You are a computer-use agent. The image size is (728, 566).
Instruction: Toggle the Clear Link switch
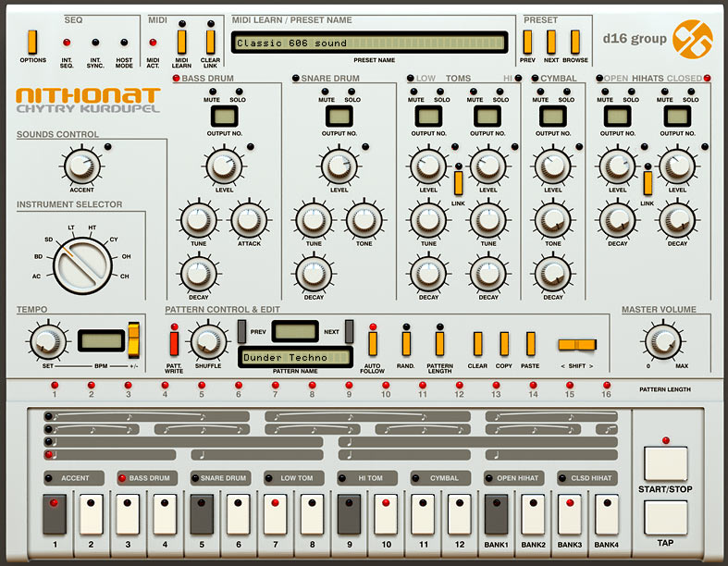pyautogui.click(x=210, y=43)
